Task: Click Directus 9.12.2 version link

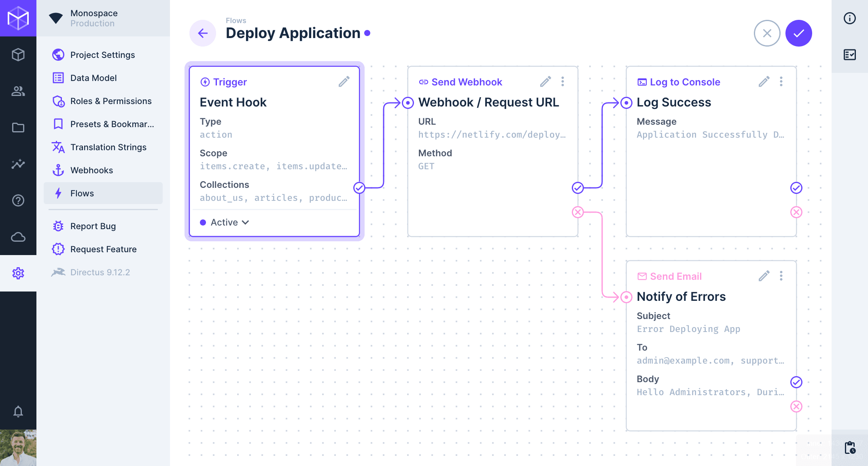Action: (103, 272)
